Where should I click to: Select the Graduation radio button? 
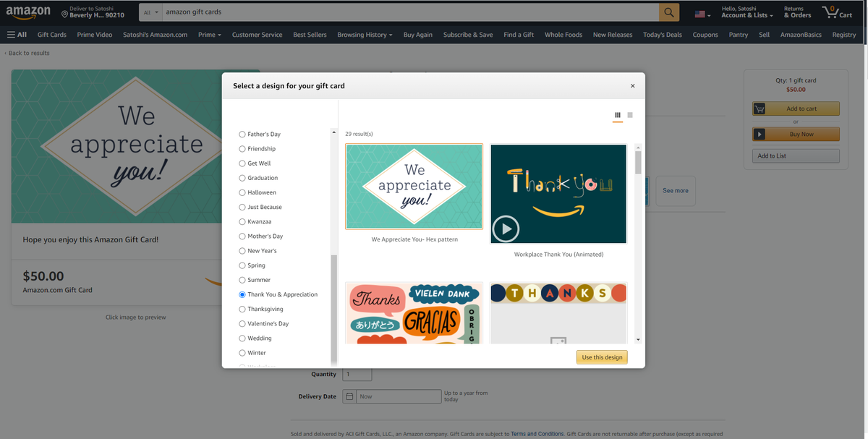click(x=242, y=178)
